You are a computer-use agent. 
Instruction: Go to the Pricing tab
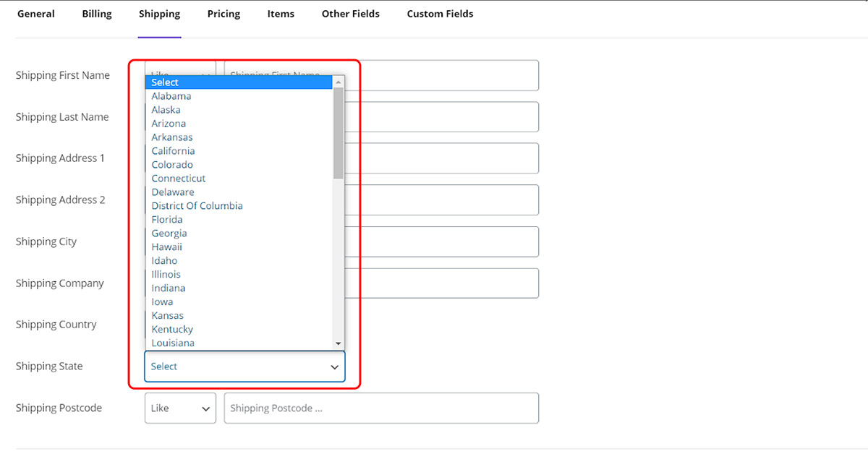pyautogui.click(x=224, y=14)
